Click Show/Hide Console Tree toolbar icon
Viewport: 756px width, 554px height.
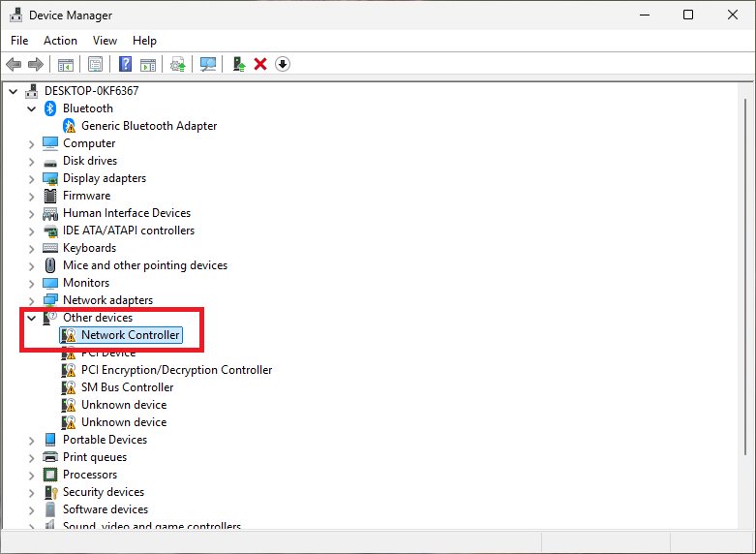pyautogui.click(x=66, y=64)
